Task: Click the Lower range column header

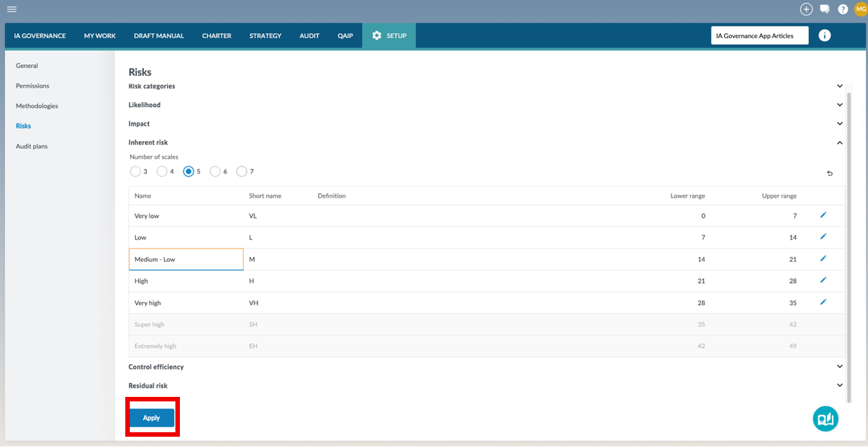Action: (x=687, y=196)
